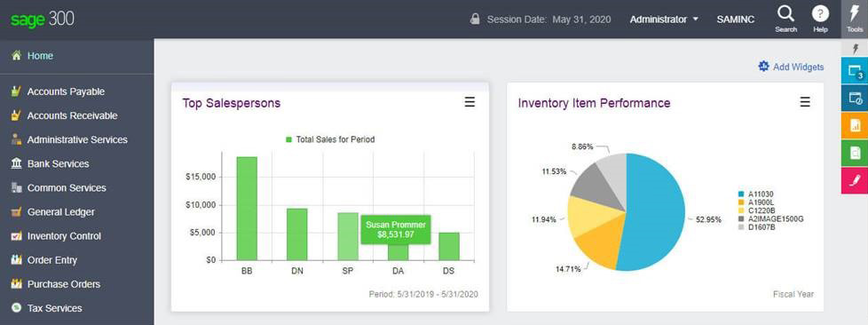Image resolution: width=868 pixels, height=325 pixels.
Task: Open General Ledger menu item
Action: pyautogui.click(x=61, y=211)
